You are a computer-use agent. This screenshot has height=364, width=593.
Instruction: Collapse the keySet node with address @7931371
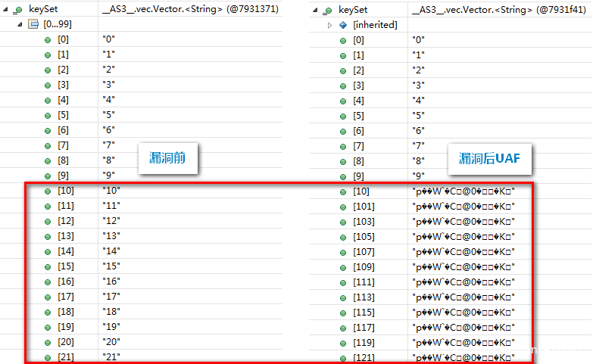(x=5, y=9)
